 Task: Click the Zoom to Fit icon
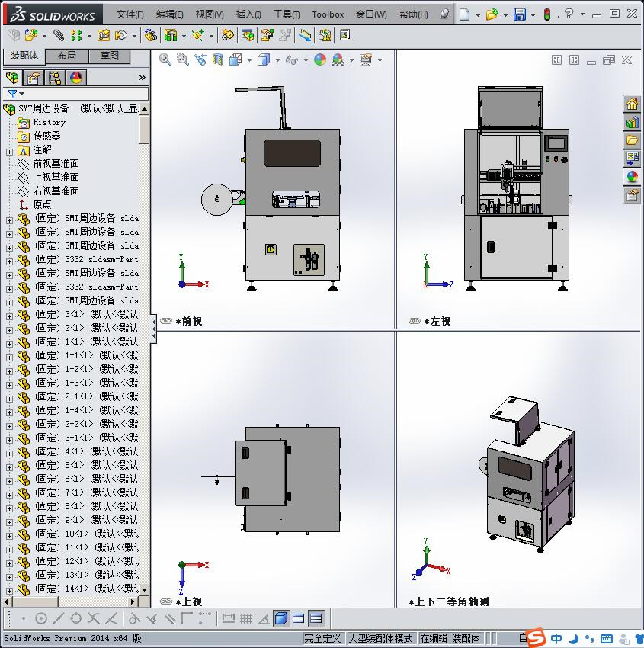(165, 59)
